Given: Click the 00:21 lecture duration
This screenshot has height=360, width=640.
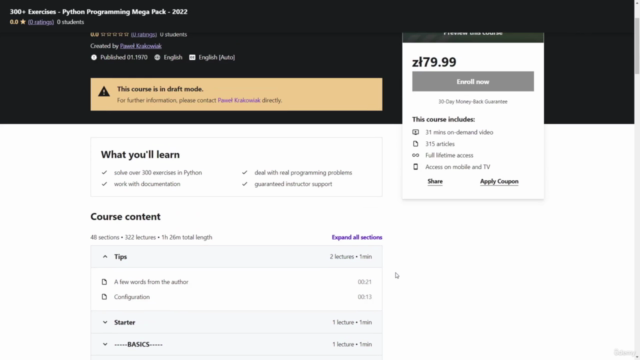Looking at the screenshot, I should 364,282.
